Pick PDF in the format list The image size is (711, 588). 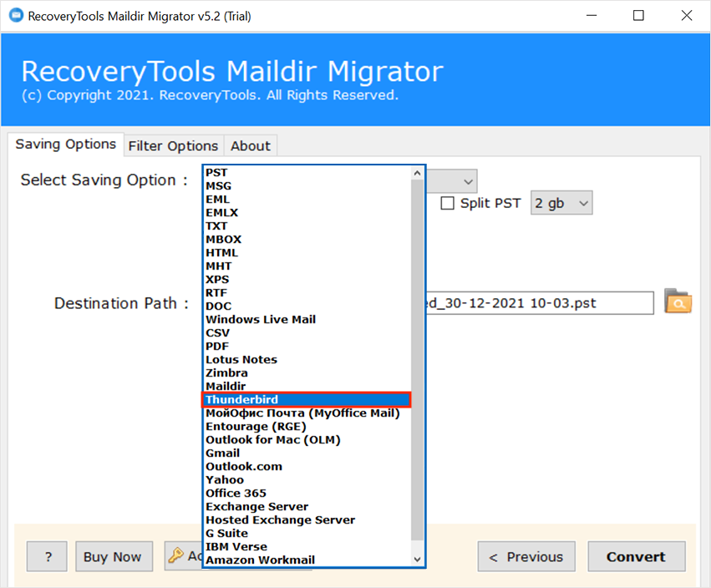tap(307, 347)
